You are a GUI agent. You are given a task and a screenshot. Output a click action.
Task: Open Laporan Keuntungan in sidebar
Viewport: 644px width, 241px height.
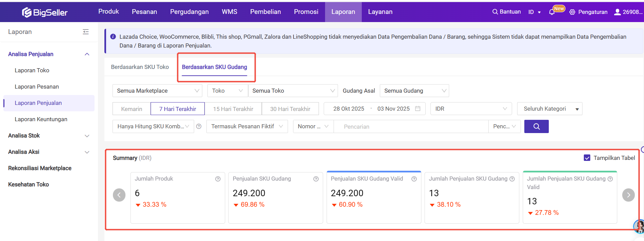point(41,119)
